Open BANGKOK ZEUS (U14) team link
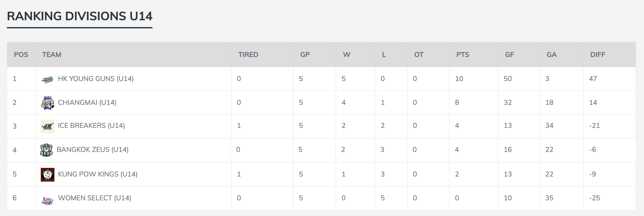The image size is (644, 216). tap(92, 150)
